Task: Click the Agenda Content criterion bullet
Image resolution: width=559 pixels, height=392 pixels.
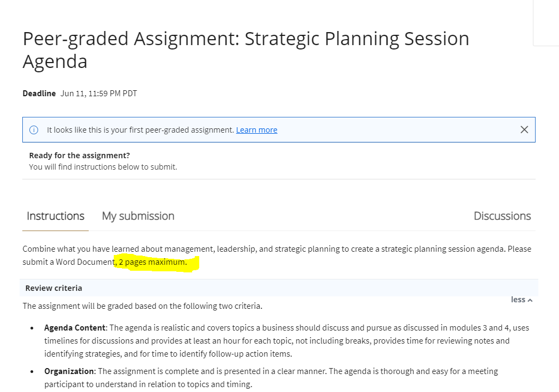Action: (75, 327)
